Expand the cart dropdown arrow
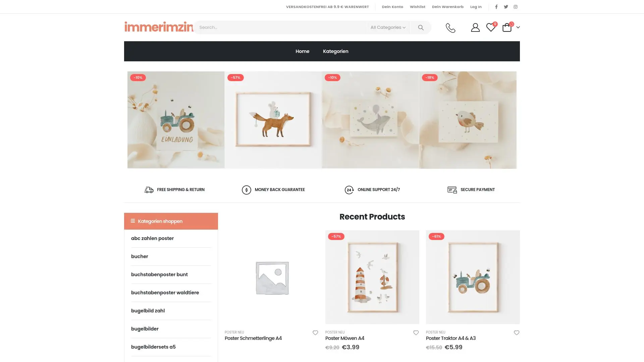Viewport: 644px width, 362px height. pyautogui.click(x=518, y=27)
